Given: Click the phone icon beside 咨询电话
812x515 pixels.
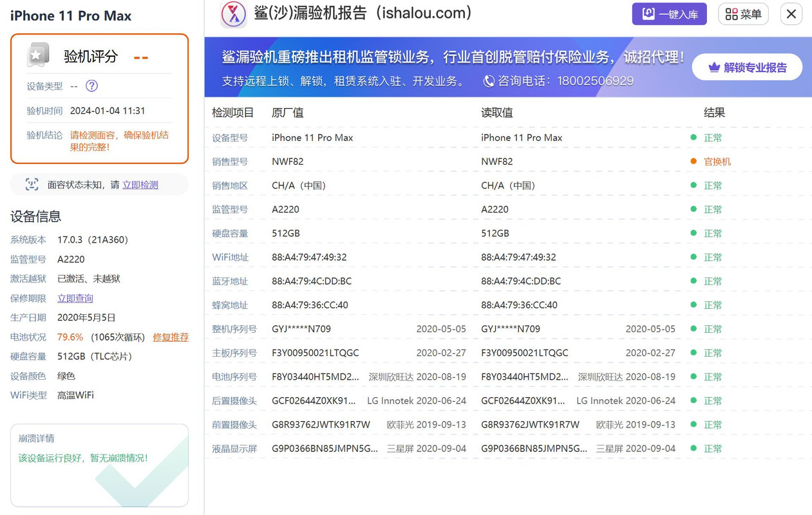Looking at the screenshot, I should pyautogui.click(x=489, y=81).
